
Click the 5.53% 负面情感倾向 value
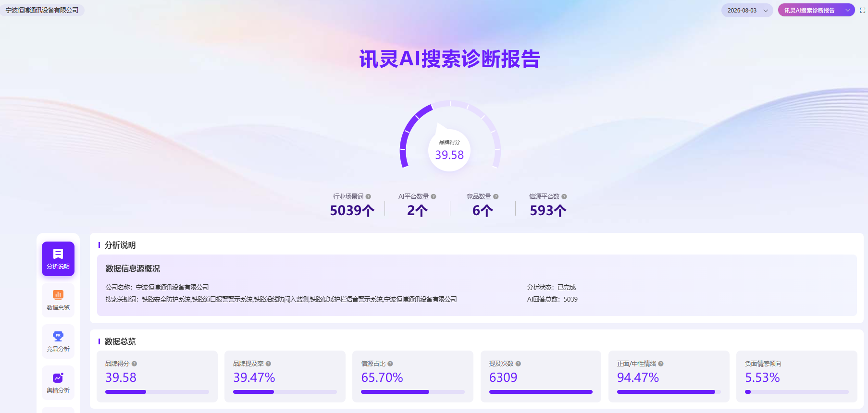[762, 377]
